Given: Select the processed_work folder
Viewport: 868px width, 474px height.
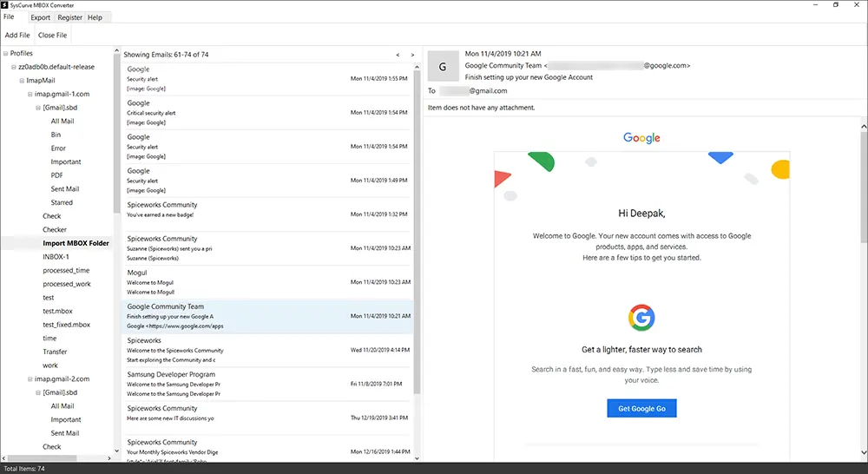Looking at the screenshot, I should pyautogui.click(x=67, y=284).
